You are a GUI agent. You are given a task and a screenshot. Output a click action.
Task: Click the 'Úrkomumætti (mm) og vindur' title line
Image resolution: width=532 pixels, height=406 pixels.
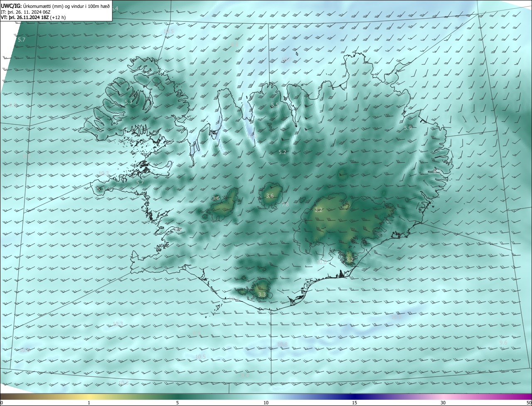[55, 5]
